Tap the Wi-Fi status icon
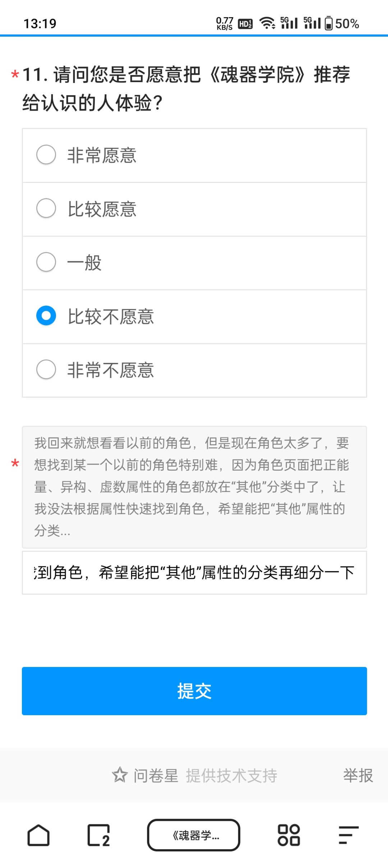Viewport: 388px width, 868px height. coord(267,23)
